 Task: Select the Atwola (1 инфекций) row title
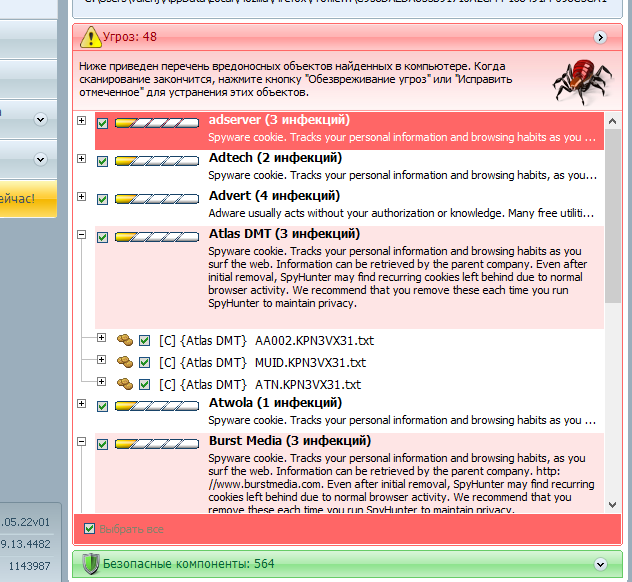coord(275,403)
